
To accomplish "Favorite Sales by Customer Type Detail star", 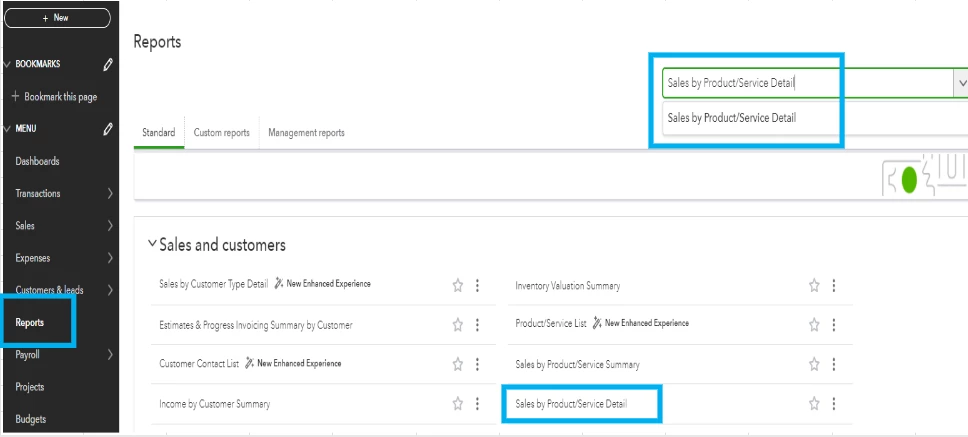I will (x=457, y=285).
